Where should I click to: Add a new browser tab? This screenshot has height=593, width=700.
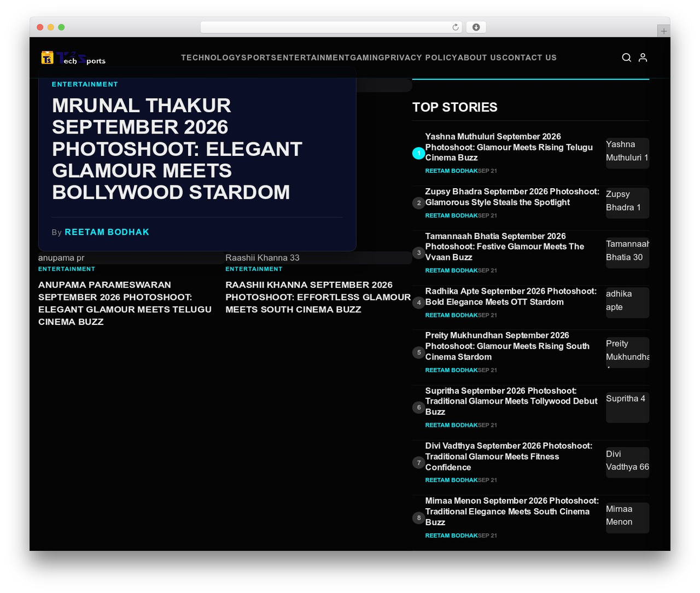click(664, 31)
